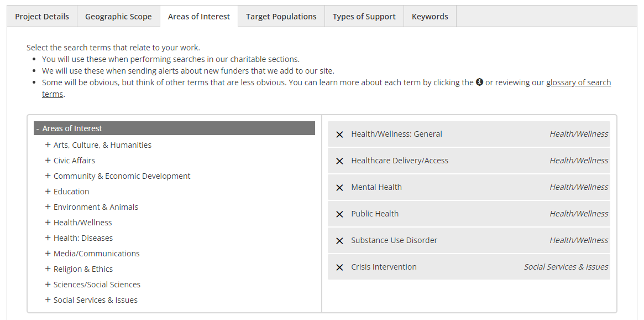Viewport: 644px width, 320px height.
Task: Open the Geographic Scope tab
Action: coord(118,17)
